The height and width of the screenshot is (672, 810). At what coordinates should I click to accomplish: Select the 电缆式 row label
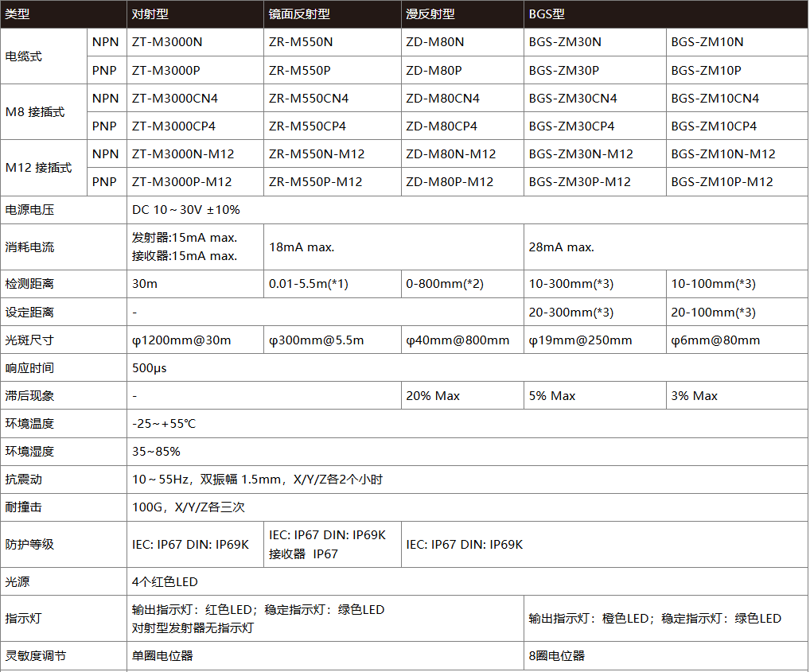pos(24,56)
